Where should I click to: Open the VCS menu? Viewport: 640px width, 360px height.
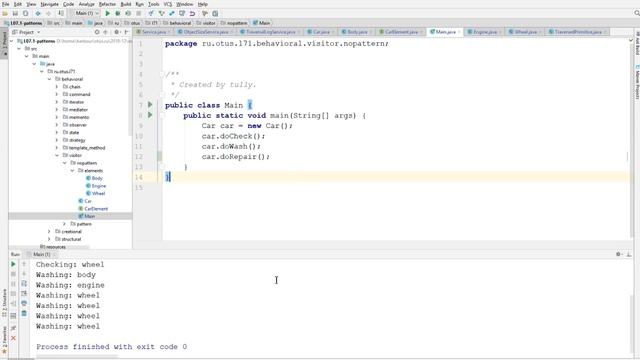(x=168, y=4)
